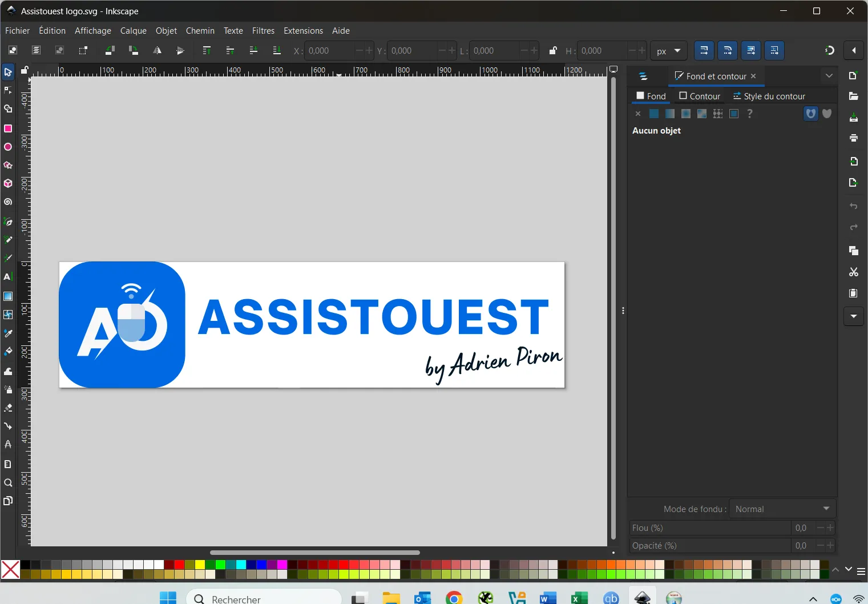Image resolution: width=868 pixels, height=604 pixels.
Task: Select the Ellipse tool
Action: click(x=8, y=147)
